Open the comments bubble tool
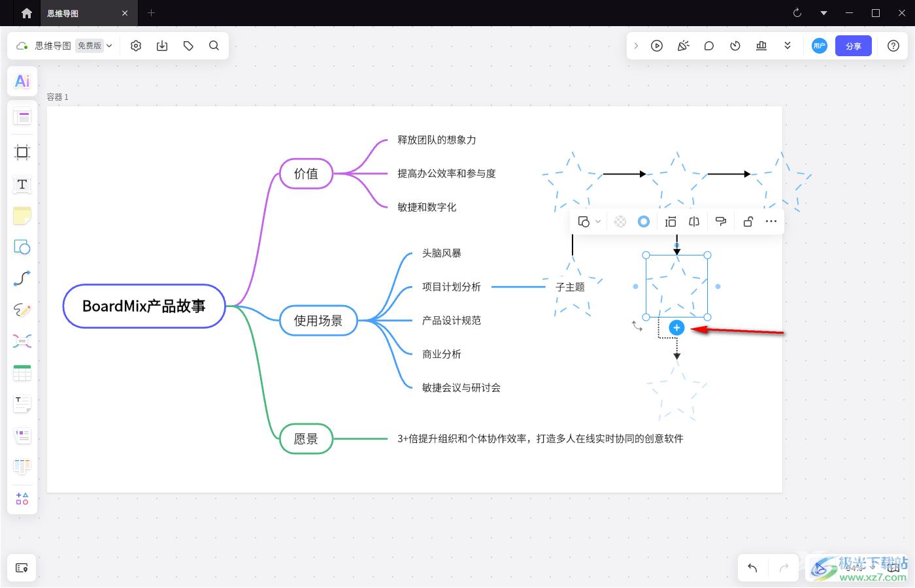This screenshot has height=588, width=915. 709,46
